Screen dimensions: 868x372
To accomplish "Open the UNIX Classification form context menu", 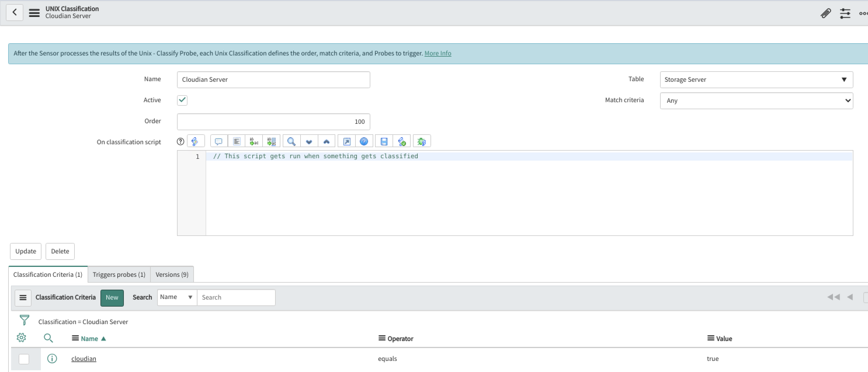I will (x=34, y=13).
